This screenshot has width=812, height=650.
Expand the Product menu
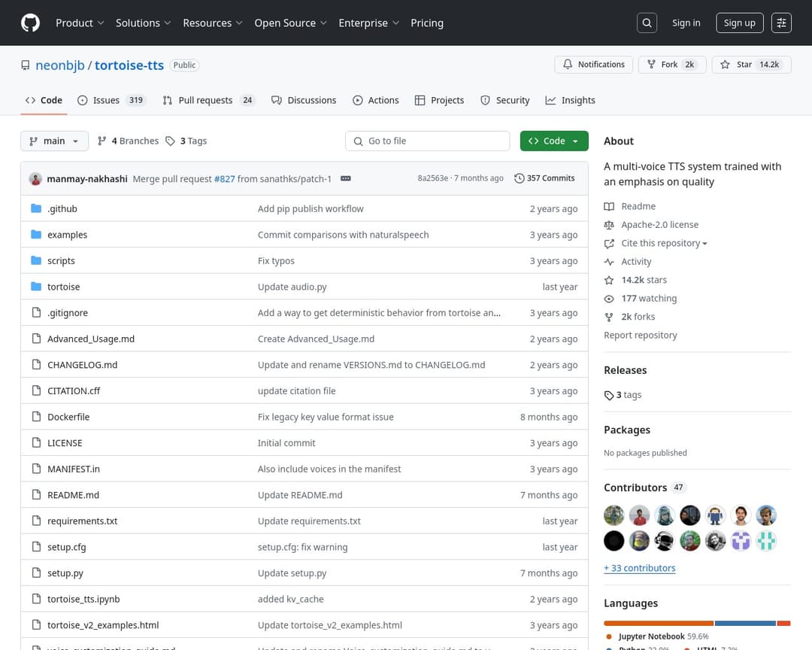point(80,23)
